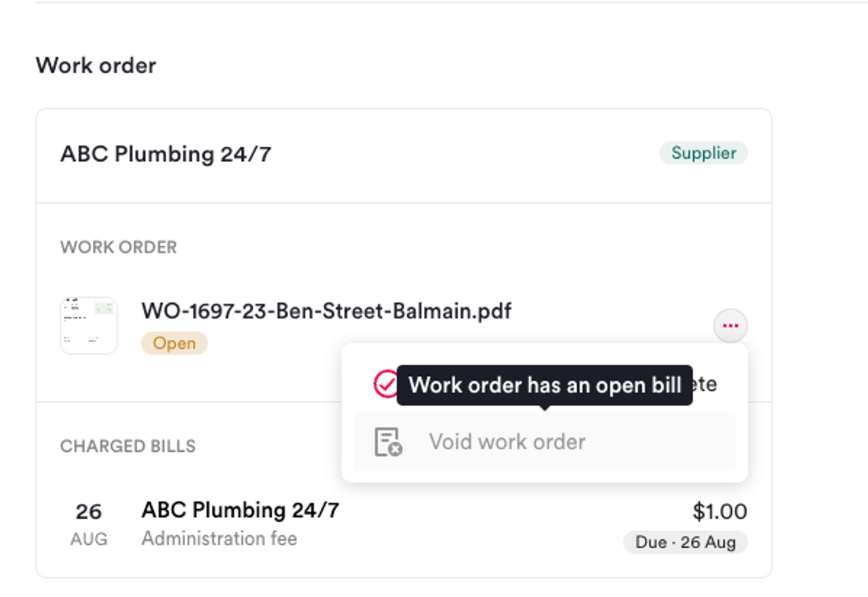
Task: Click the Administration fee bill description
Action: coord(219,539)
